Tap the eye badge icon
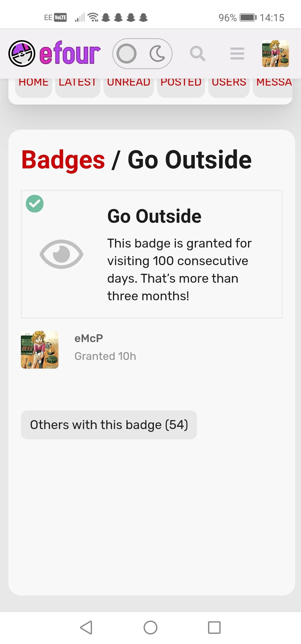The width and height of the screenshot is (301, 644). coord(61,254)
